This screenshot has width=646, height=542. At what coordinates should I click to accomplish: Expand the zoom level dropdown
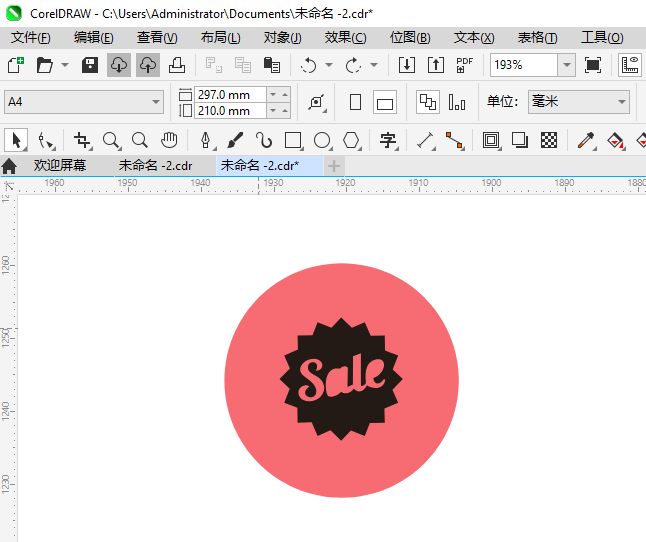tap(567, 65)
